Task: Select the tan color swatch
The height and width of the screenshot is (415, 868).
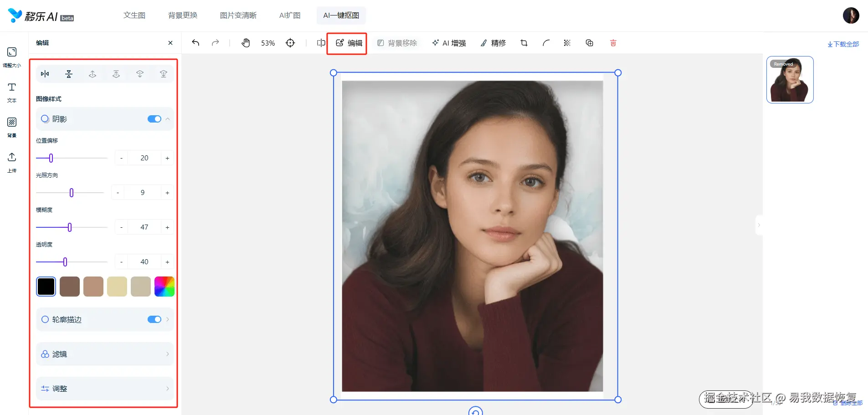Action: 93,287
